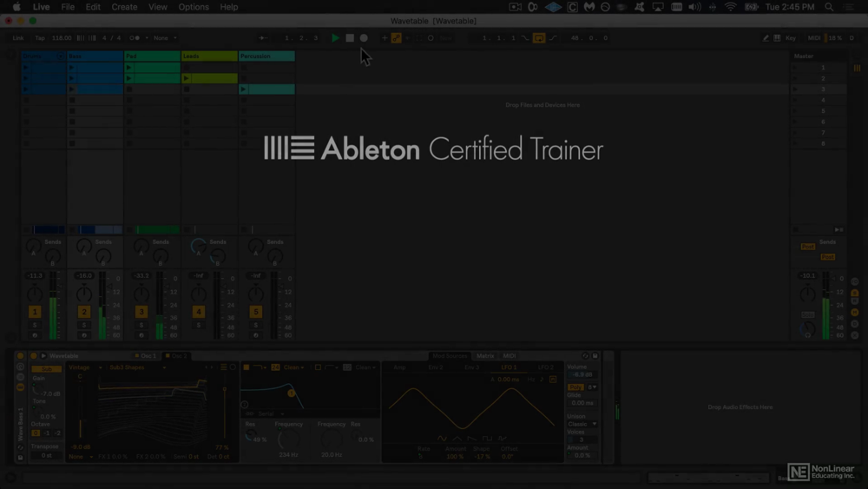
Task: Open the voices count 8 dropdown
Action: pos(592,387)
